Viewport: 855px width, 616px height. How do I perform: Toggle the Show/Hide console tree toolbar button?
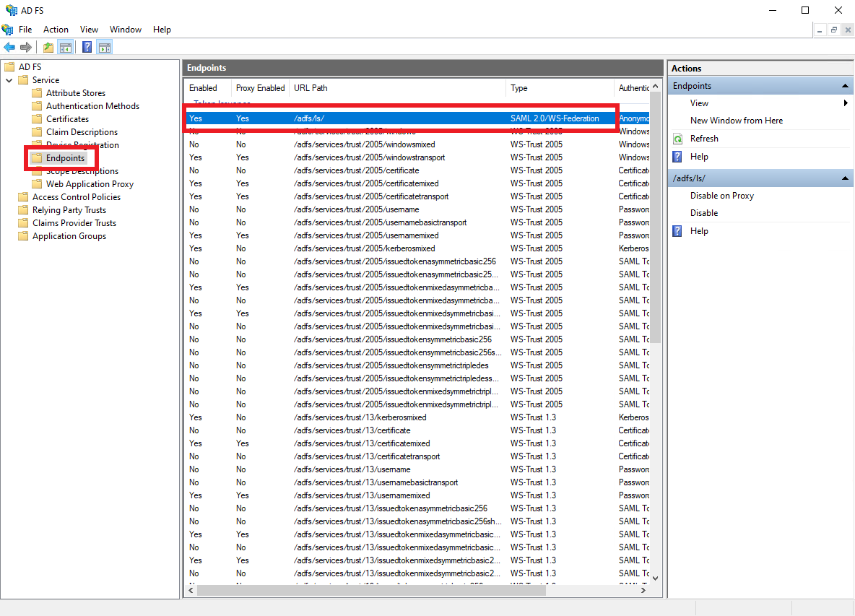66,47
